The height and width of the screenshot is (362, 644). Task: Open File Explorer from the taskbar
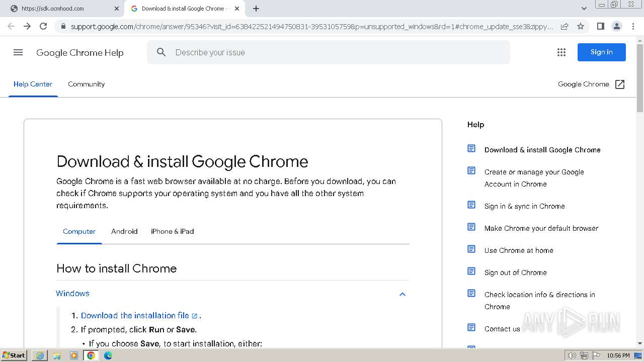(x=57, y=355)
